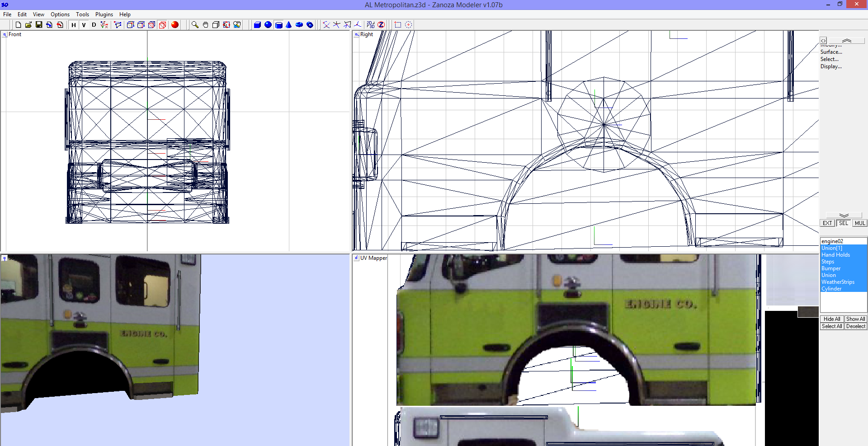Create a Cube primitive
This screenshot has height=446, width=868.
coord(258,25)
